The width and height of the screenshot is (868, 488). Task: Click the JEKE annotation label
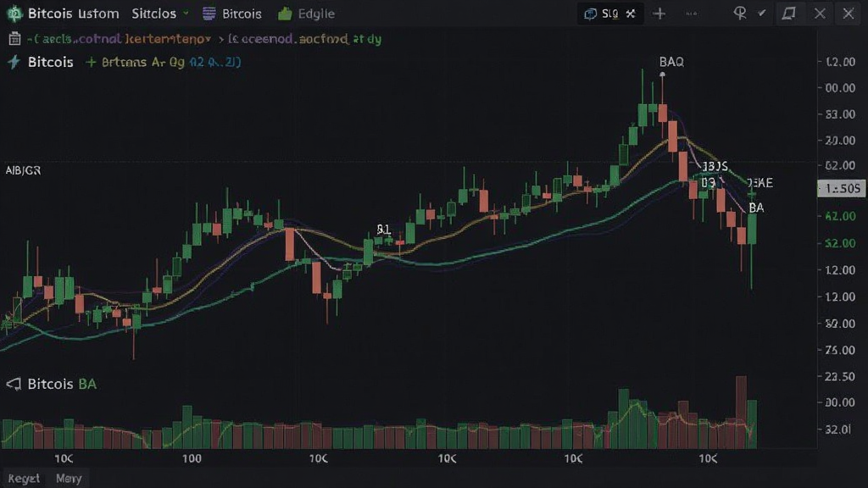tap(760, 183)
